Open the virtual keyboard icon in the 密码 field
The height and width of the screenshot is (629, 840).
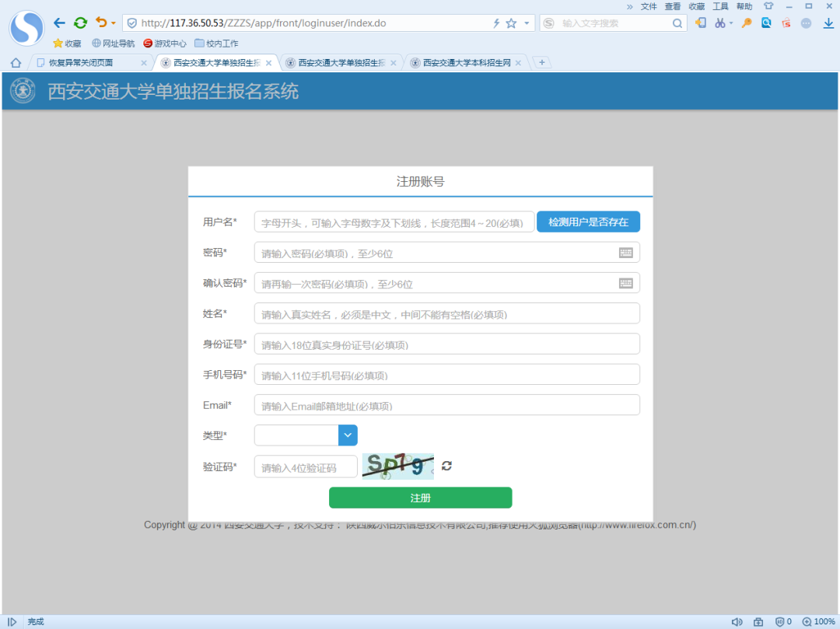pos(625,253)
